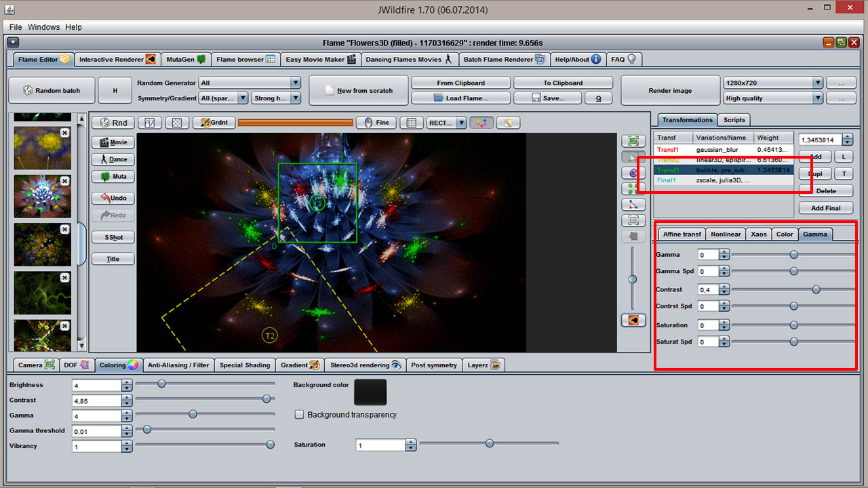Switch to the Interactive Renderer tab

click(117, 59)
